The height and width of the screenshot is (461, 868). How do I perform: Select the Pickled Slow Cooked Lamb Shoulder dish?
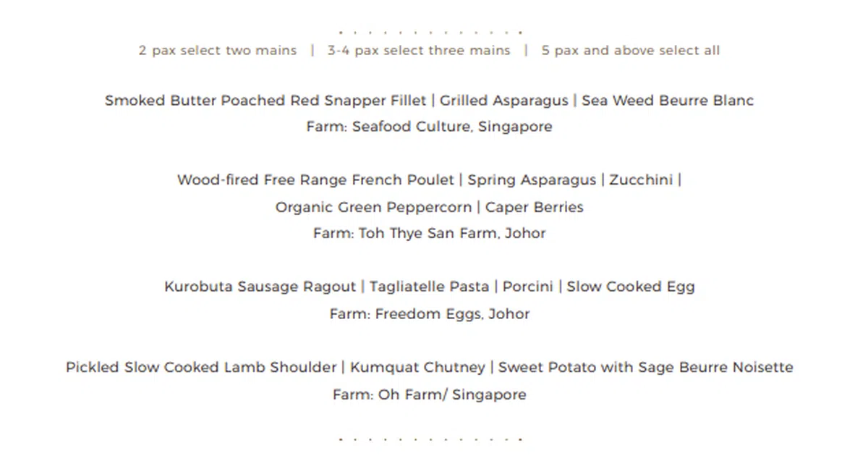pos(201,368)
